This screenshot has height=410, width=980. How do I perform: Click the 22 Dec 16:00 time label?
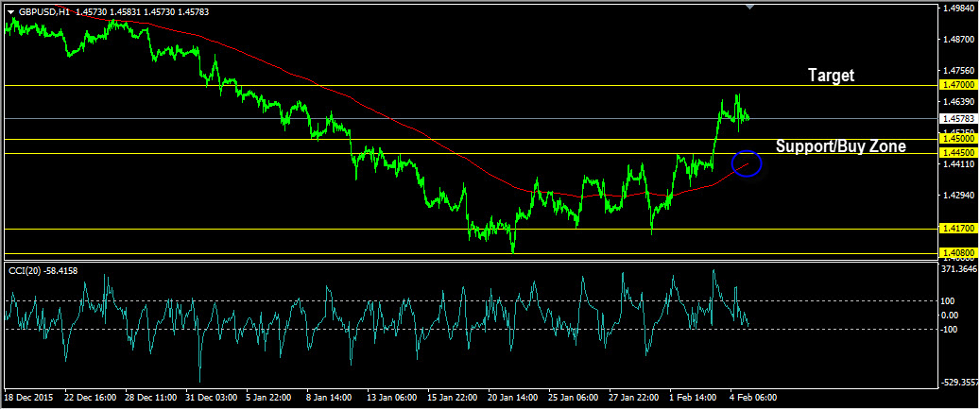click(90, 398)
